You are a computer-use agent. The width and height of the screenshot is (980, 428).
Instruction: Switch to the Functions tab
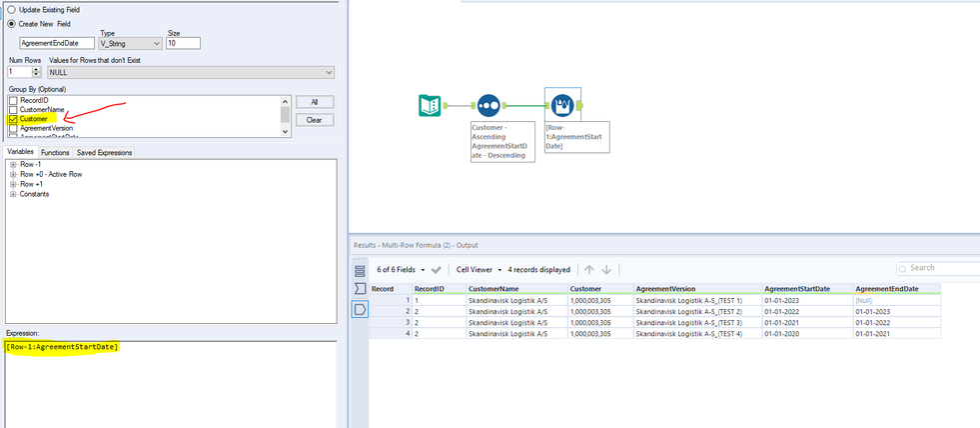tap(55, 152)
